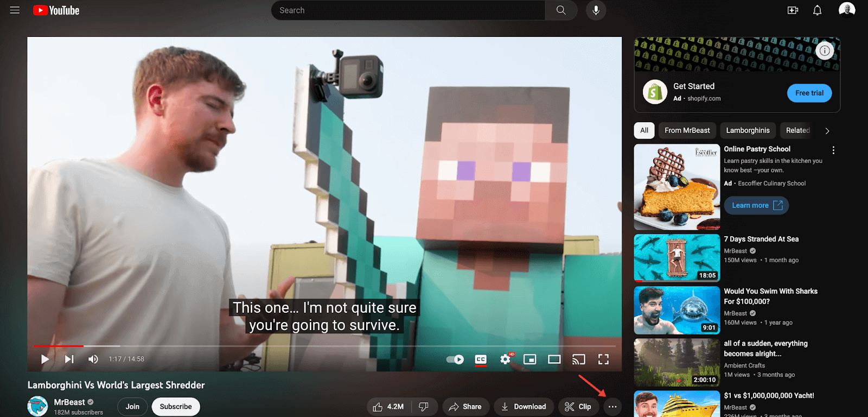The width and height of the screenshot is (868, 417).
Task: Open the Ambient Crafts channel name
Action: (744, 365)
